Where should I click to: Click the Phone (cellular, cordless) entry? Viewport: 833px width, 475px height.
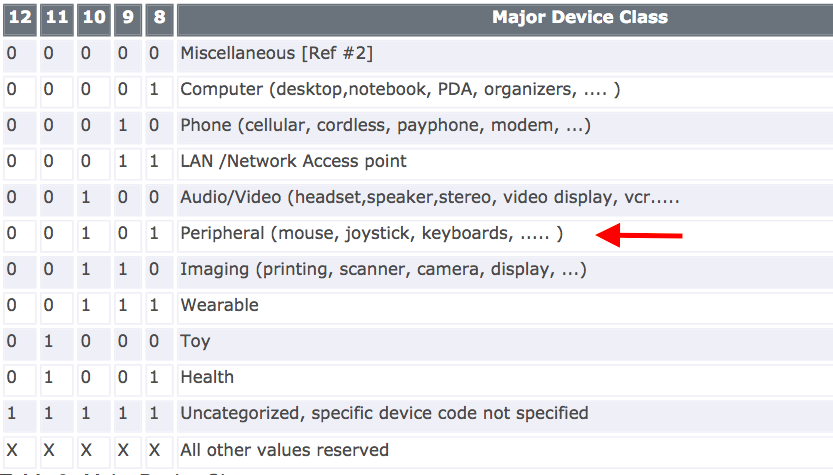[385, 125]
